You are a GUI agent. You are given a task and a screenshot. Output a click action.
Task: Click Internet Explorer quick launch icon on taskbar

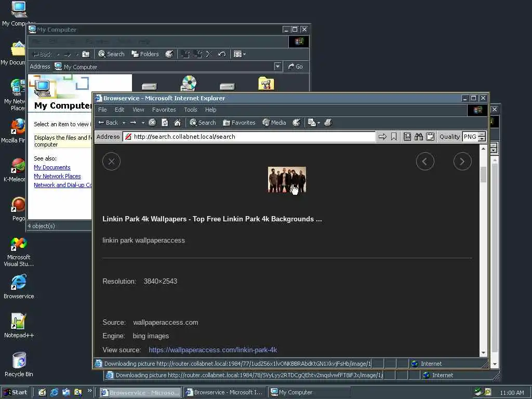pos(54,393)
